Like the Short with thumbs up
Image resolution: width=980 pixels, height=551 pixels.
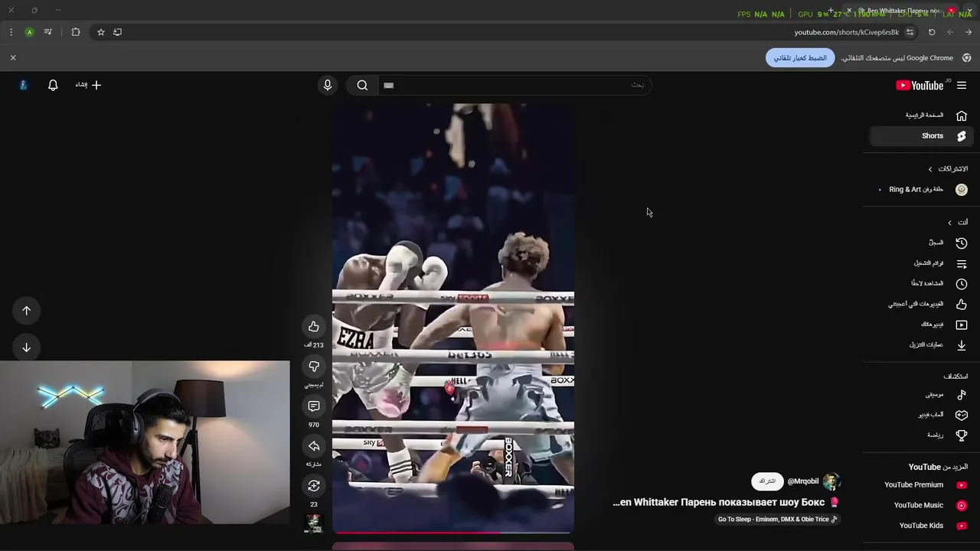click(x=314, y=327)
